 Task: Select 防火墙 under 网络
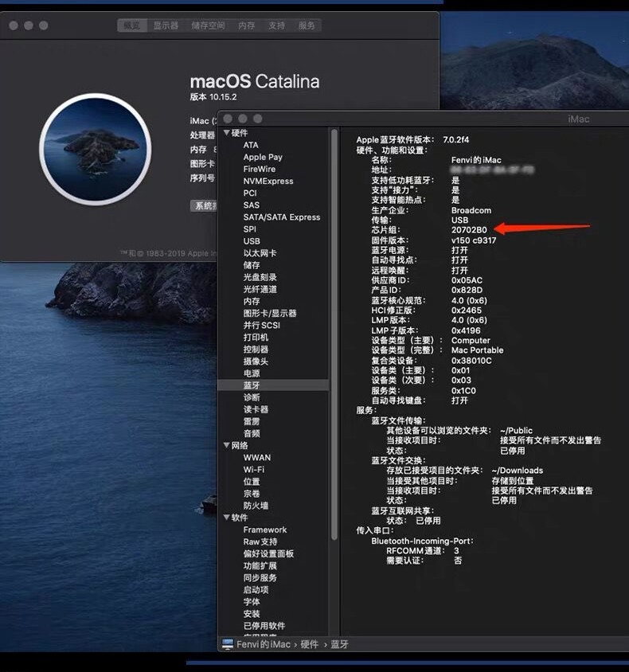tap(256, 506)
